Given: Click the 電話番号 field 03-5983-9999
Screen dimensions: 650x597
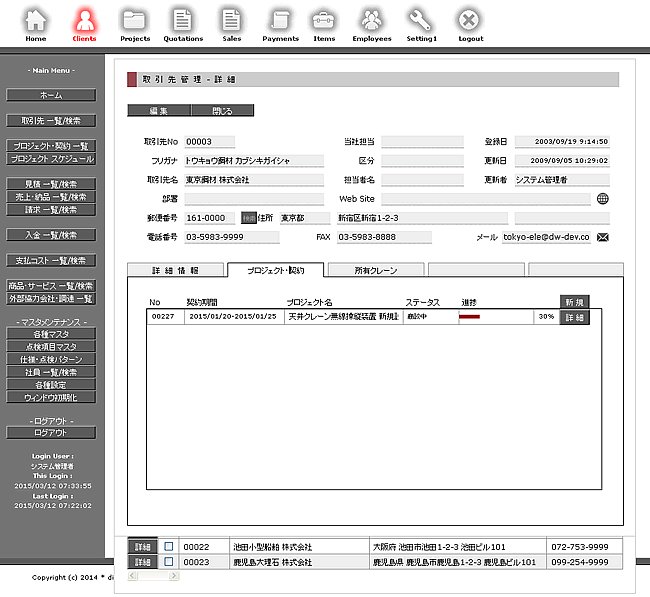Looking at the screenshot, I should [232, 237].
